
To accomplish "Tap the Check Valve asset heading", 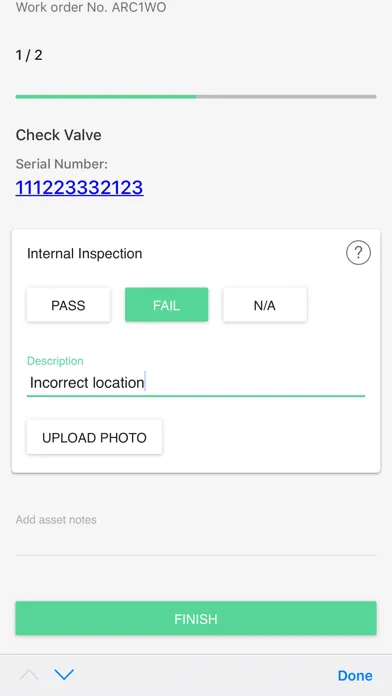I will coord(59,135).
